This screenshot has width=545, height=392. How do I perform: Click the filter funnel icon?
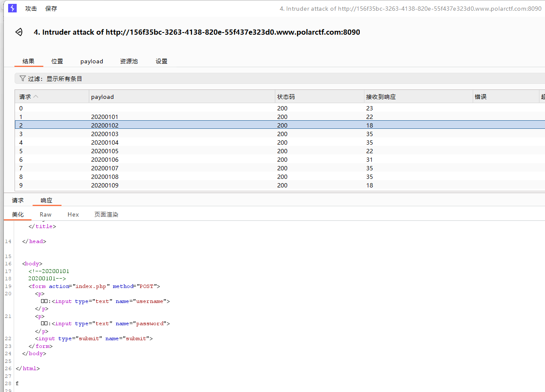point(23,79)
